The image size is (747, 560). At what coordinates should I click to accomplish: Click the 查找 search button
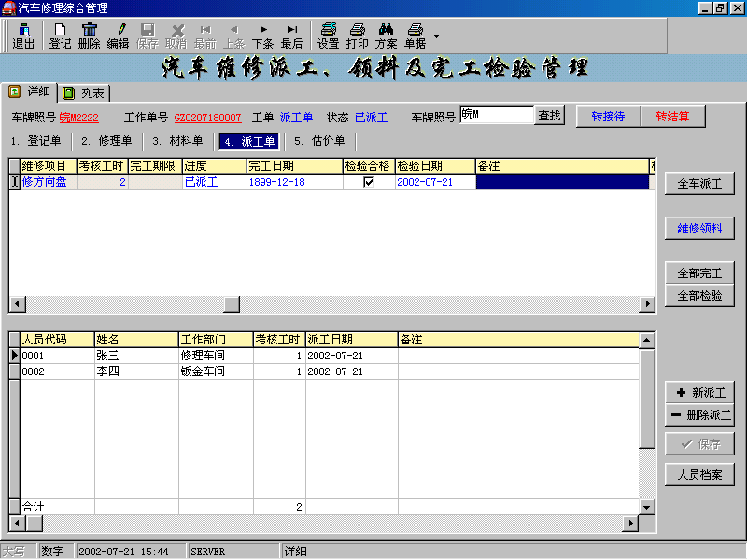549,116
